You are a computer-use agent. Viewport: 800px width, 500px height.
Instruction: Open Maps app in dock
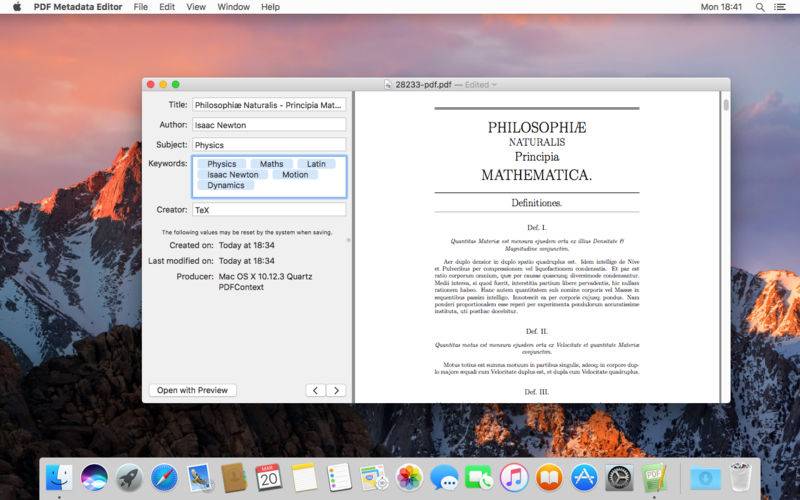point(374,478)
